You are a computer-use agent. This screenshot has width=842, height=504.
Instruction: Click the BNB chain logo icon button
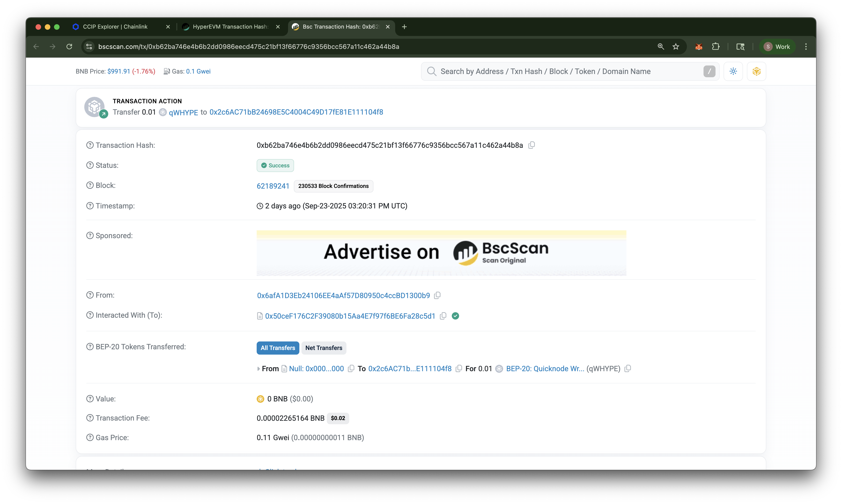pyautogui.click(x=756, y=71)
